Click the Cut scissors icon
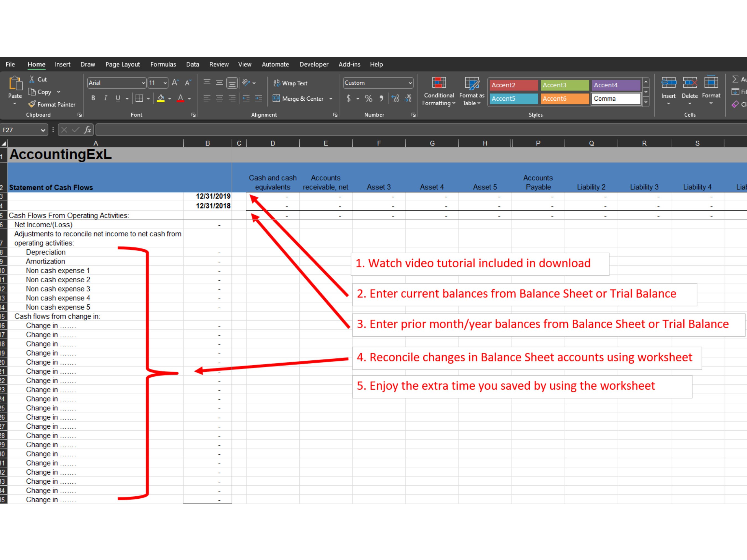Viewport: 747px width, 560px height. click(x=32, y=79)
